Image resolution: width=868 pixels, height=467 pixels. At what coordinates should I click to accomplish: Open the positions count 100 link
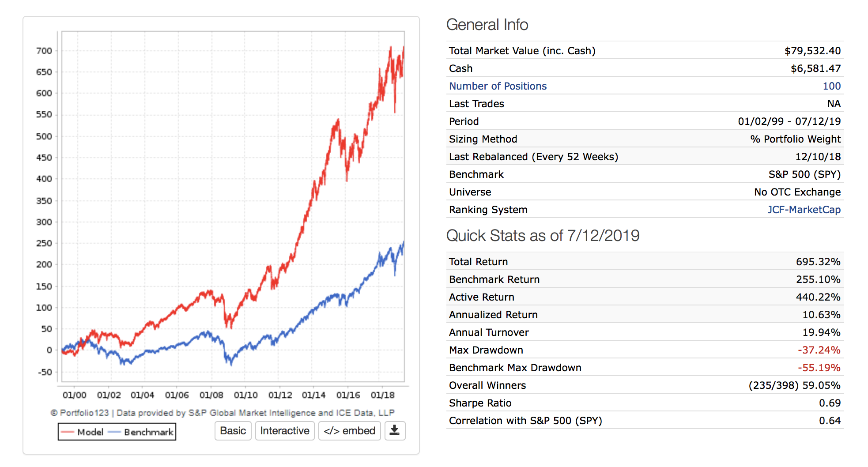pos(831,86)
